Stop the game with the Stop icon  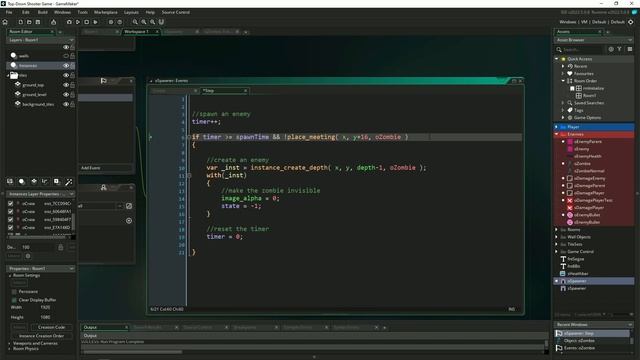(86, 22)
